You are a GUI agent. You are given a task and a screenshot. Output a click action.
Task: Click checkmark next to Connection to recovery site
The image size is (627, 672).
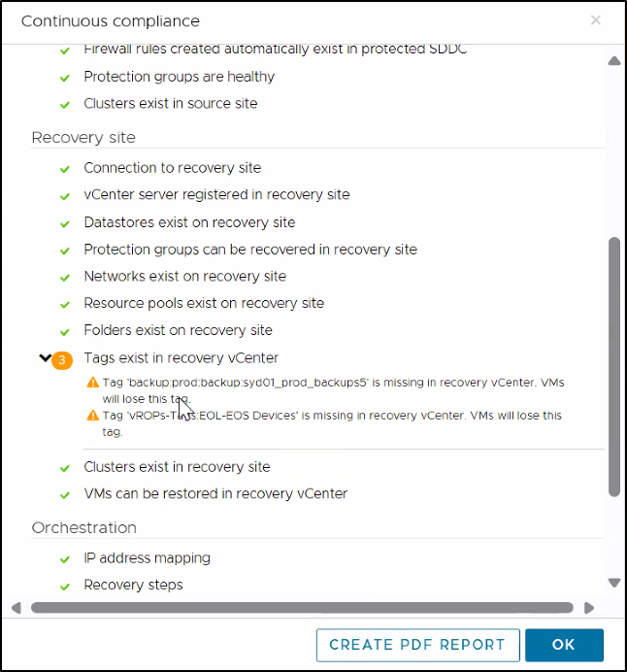(x=65, y=169)
